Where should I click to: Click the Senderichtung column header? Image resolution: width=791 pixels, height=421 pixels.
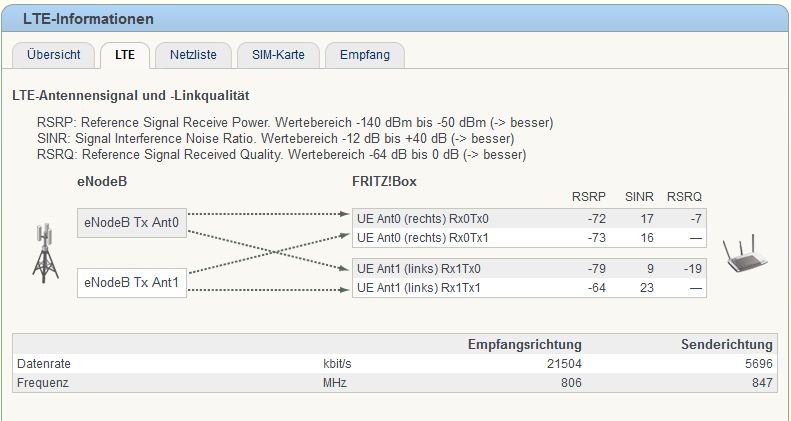pyautogui.click(x=726, y=344)
